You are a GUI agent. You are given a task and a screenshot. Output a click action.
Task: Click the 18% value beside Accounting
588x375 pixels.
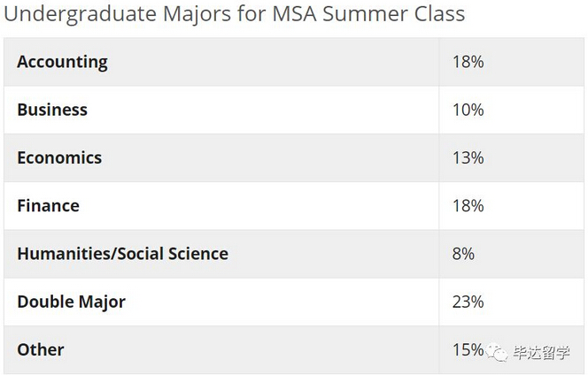coord(468,62)
